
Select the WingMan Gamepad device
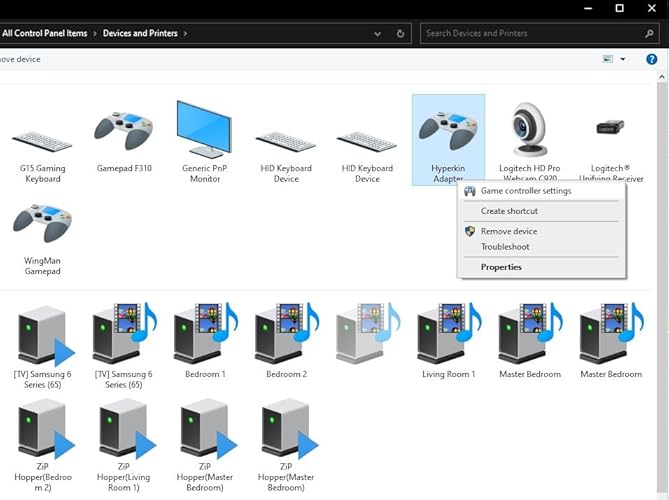42,240
